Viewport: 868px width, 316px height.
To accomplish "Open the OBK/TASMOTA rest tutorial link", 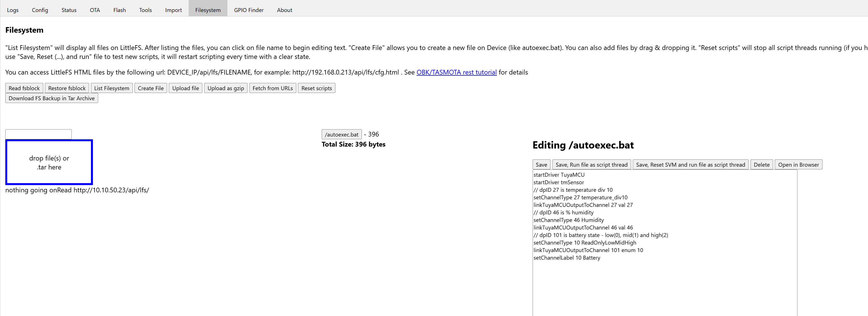I will tap(456, 72).
